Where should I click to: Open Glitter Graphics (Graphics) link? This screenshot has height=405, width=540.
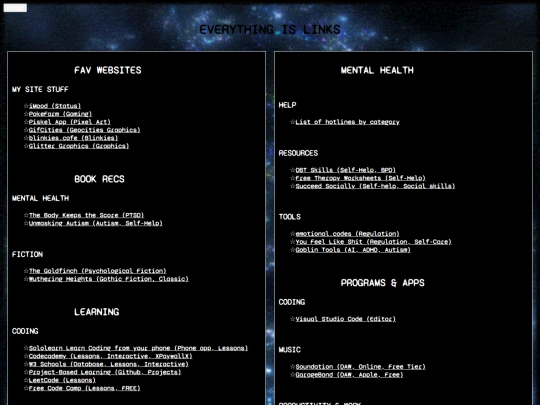(79, 146)
